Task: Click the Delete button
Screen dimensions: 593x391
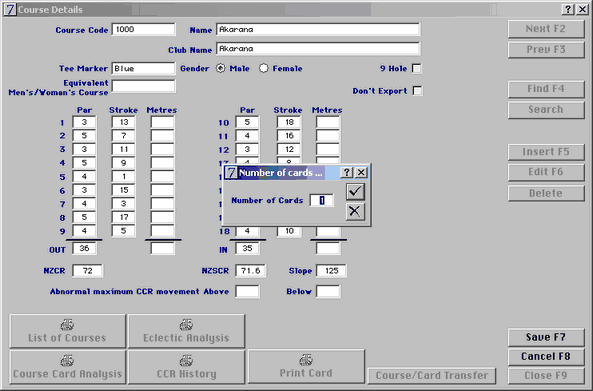Action: point(546,194)
